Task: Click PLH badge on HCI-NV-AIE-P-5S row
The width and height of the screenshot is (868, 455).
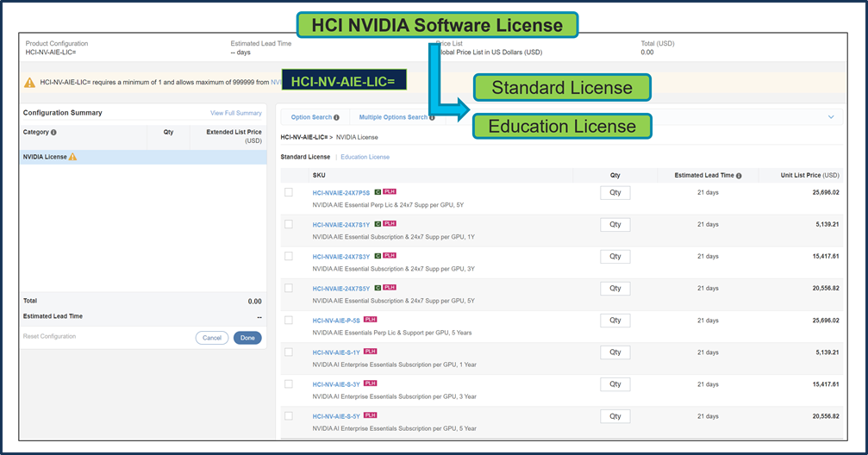Action: click(371, 320)
